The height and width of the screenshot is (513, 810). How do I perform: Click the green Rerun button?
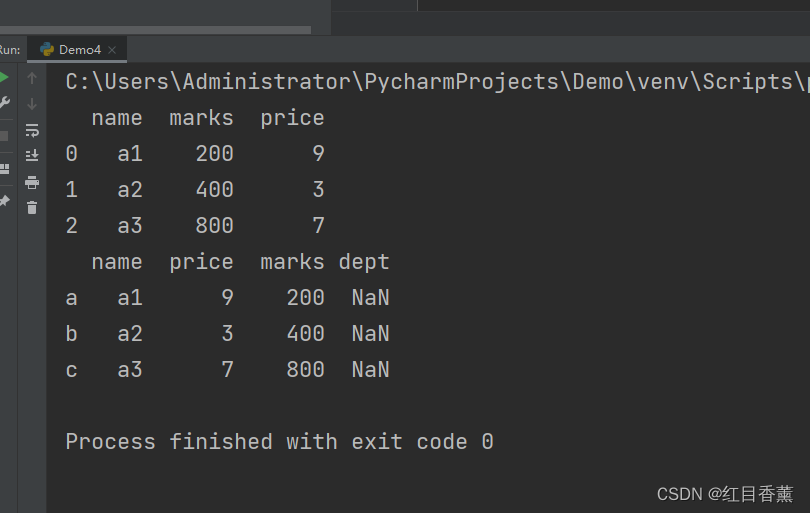(x=4, y=78)
